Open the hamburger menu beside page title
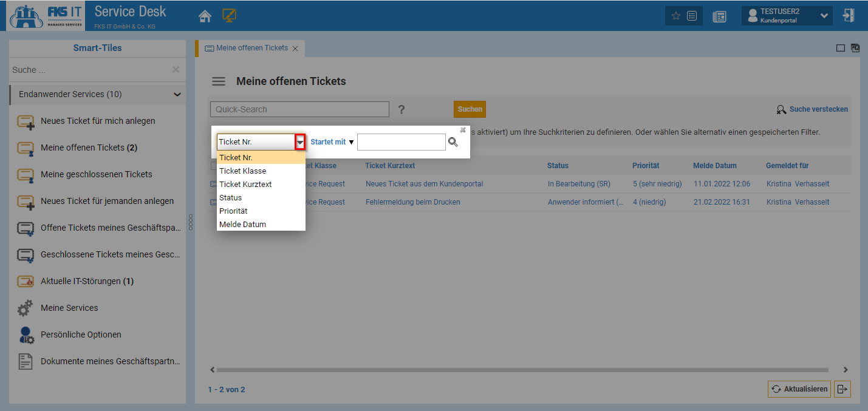The image size is (868, 411). (218, 81)
